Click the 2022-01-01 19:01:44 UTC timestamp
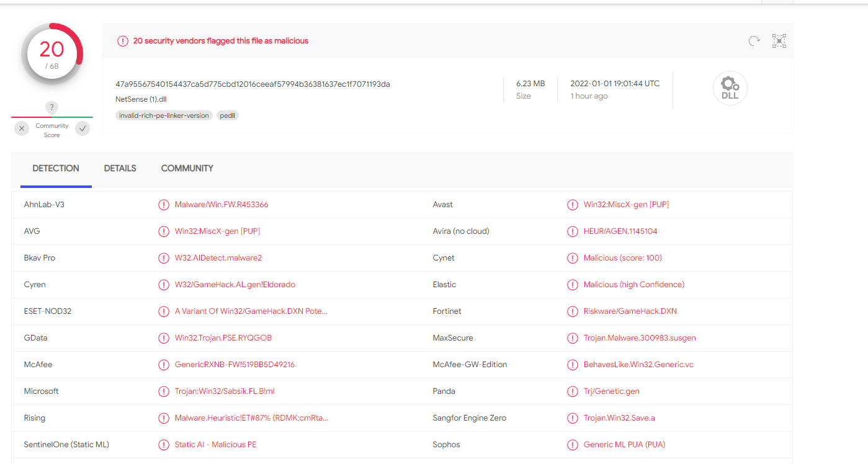The image size is (868, 464). click(x=615, y=83)
